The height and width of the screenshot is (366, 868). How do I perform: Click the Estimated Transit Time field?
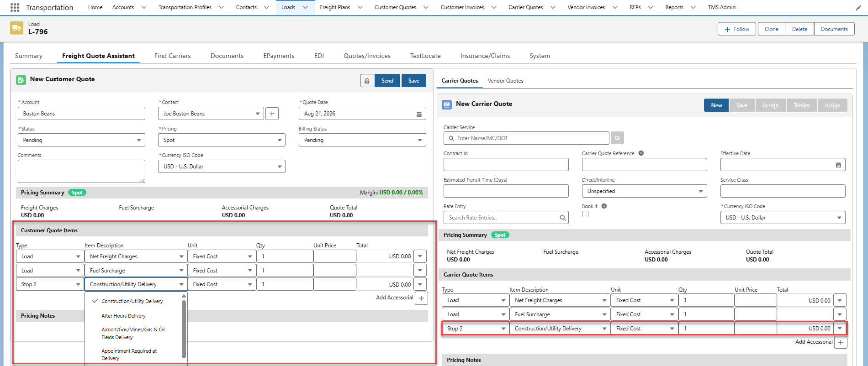[x=506, y=191]
